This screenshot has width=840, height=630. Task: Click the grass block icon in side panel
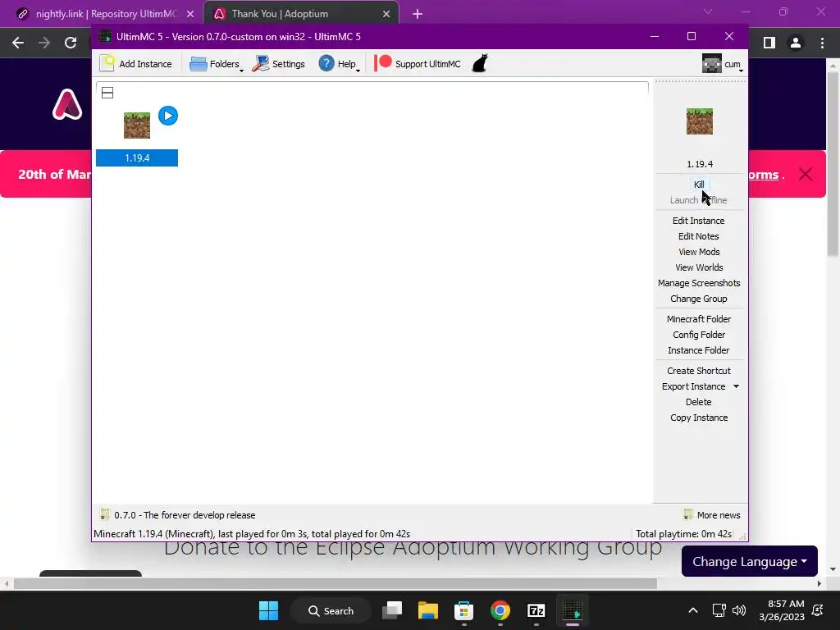[700, 121]
